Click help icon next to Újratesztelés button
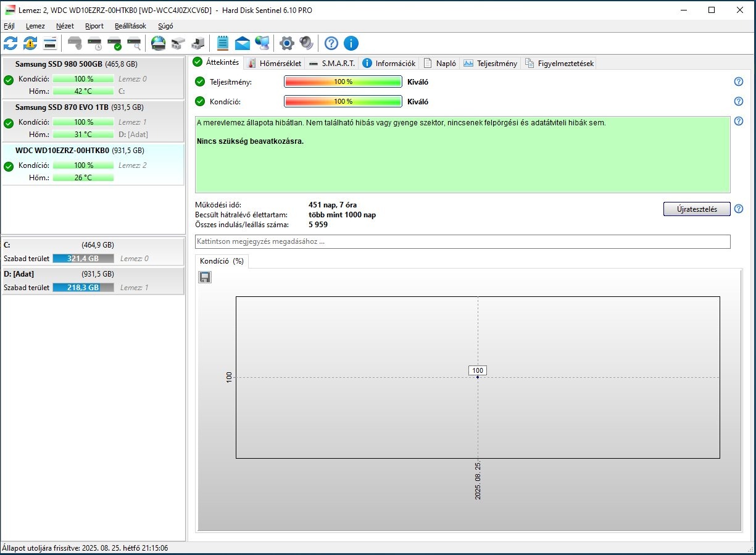Viewport: 756px width, 555px height. pyautogui.click(x=738, y=209)
